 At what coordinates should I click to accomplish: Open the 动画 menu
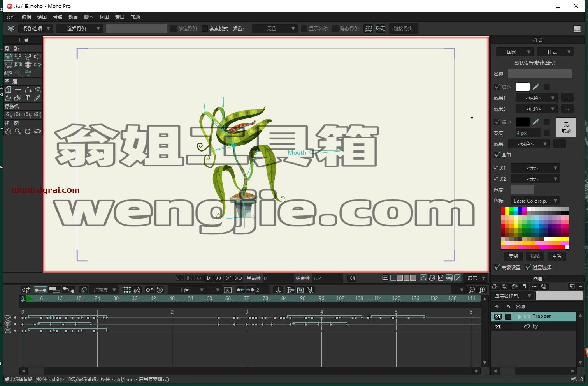click(73, 17)
